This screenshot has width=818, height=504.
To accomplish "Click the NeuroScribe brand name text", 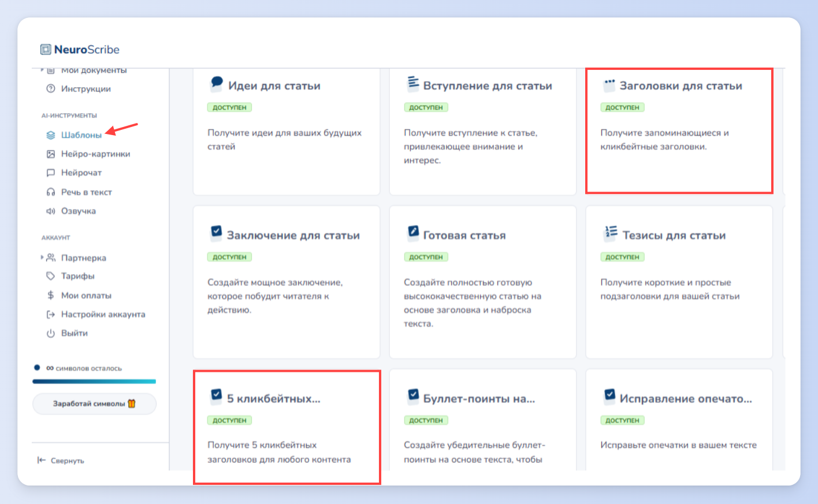I will point(87,50).
